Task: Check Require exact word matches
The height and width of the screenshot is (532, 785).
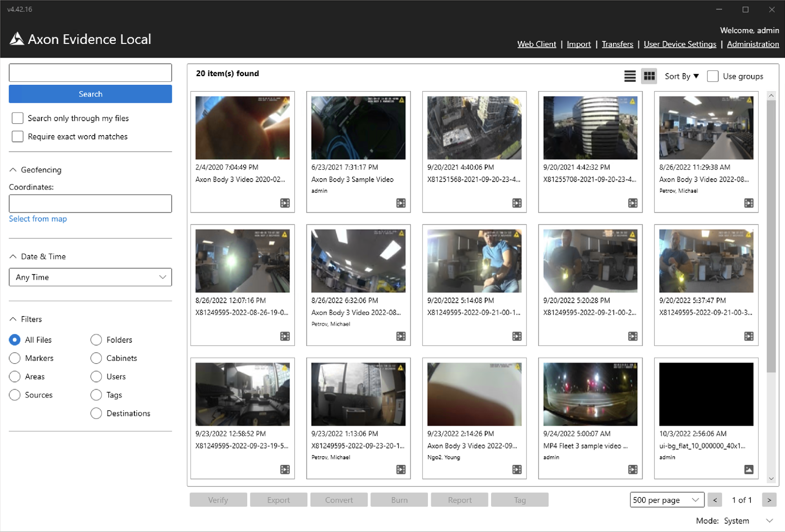Action: 18,137
